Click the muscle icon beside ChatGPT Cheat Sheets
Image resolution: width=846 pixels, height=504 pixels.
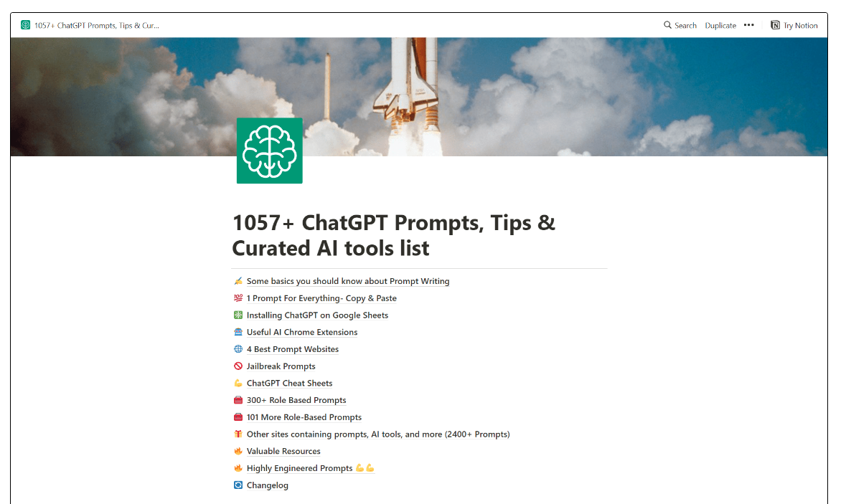pyautogui.click(x=238, y=383)
